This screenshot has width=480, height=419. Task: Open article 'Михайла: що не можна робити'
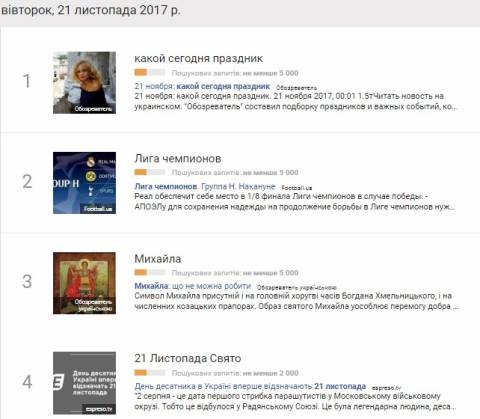tap(193, 286)
